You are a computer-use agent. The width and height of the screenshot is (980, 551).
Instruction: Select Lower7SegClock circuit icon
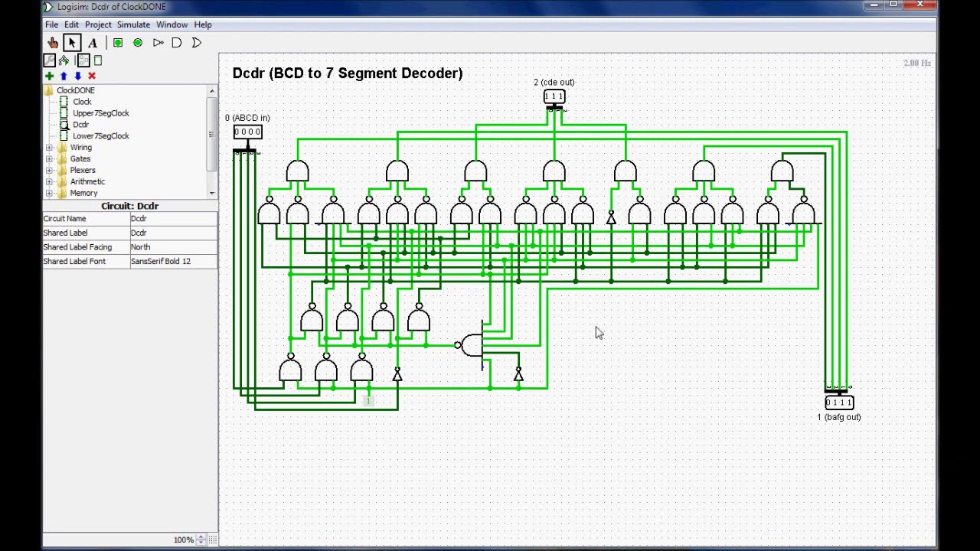tap(64, 135)
